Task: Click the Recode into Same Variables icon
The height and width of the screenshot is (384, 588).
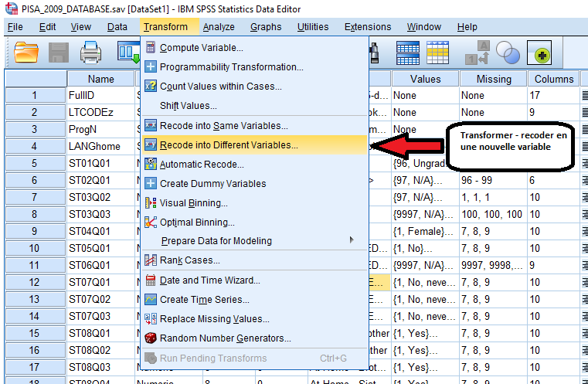Action: click(x=151, y=125)
